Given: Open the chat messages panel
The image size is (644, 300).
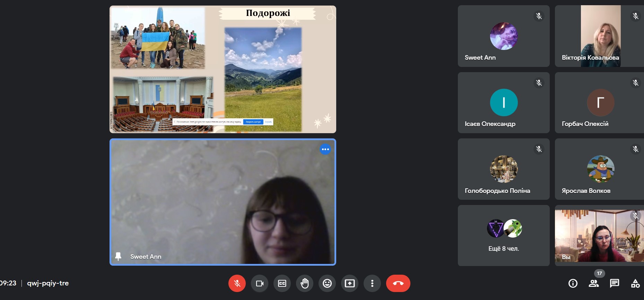Looking at the screenshot, I should [x=615, y=283].
